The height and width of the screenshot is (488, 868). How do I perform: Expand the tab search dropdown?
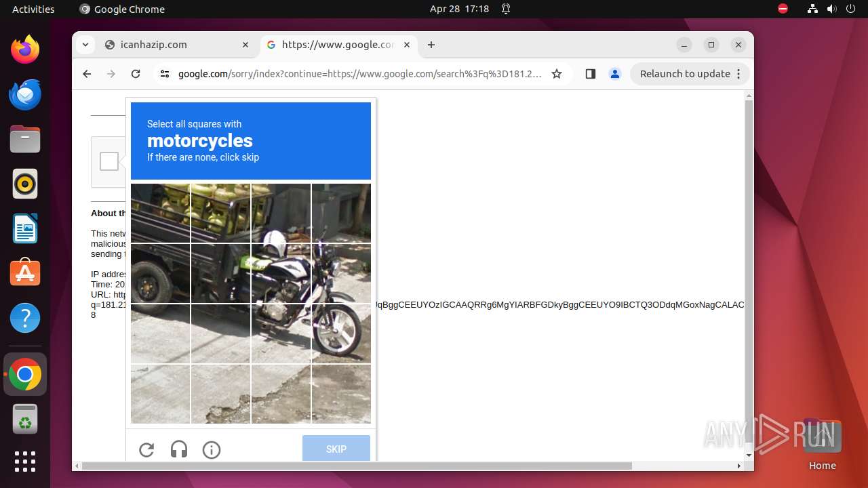coord(85,45)
